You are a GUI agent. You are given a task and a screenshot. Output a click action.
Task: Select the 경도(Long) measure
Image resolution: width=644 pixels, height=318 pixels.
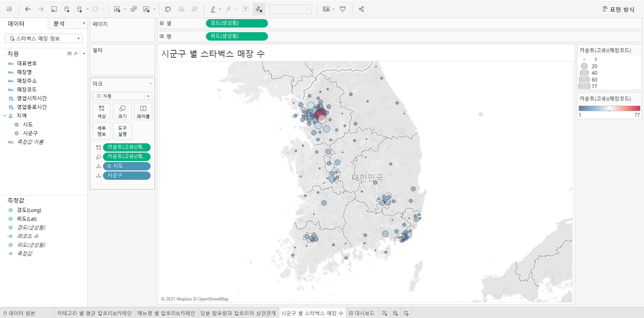pos(29,210)
